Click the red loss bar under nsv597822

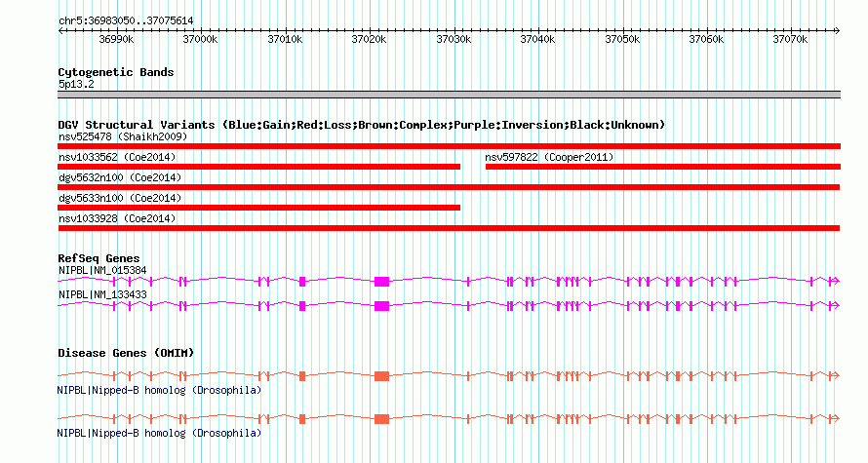click(x=663, y=167)
